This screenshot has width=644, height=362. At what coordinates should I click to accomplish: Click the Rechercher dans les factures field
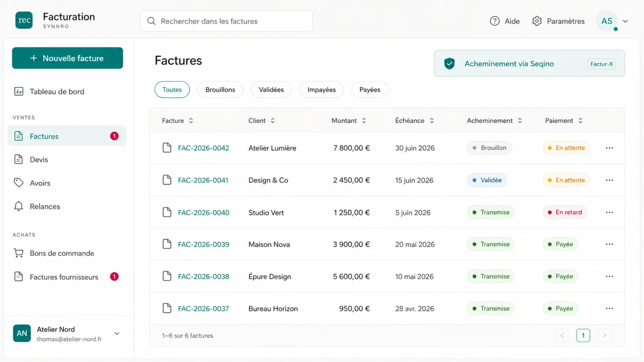tap(226, 21)
